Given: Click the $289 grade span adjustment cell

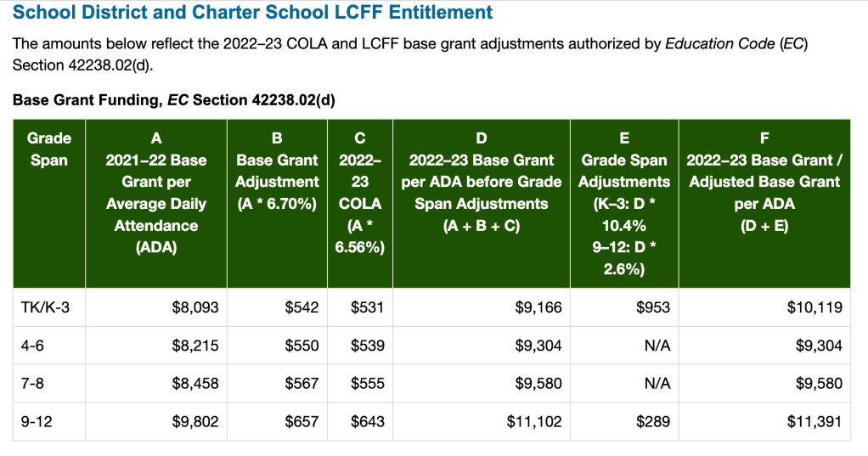Looking at the screenshot, I should click(x=653, y=421).
